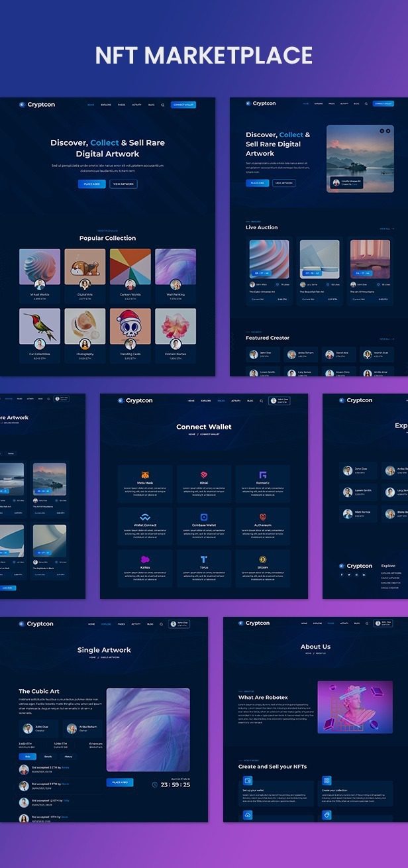Click the 'Set up your wallet' icon

tap(248, 781)
